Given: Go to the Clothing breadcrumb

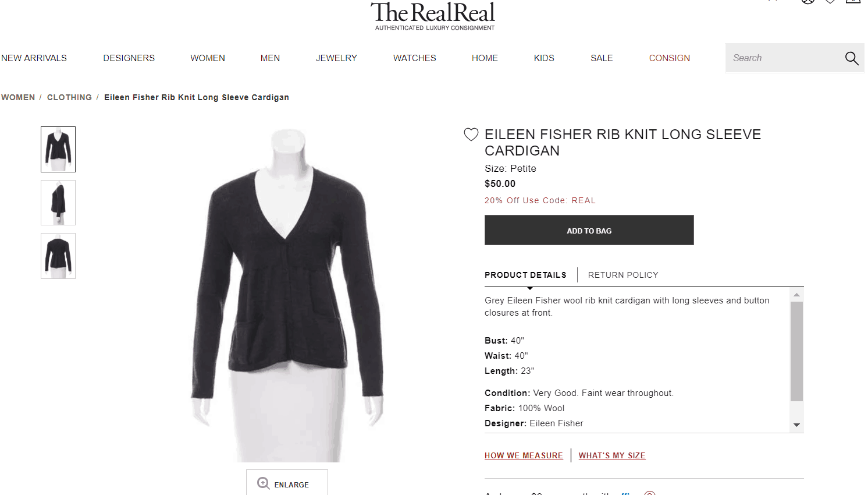Looking at the screenshot, I should coord(69,97).
